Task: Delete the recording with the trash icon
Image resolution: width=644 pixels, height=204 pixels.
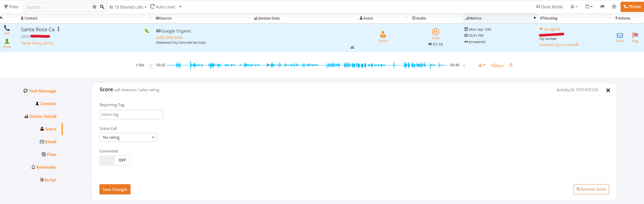Action: click(x=511, y=65)
